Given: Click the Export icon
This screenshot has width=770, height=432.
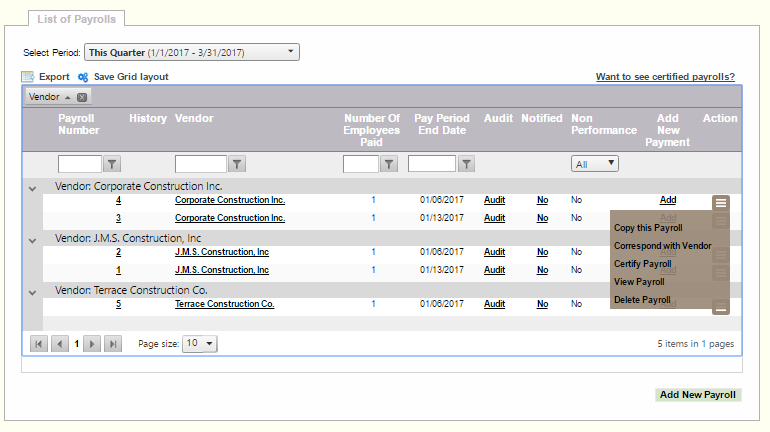Looking at the screenshot, I should pyautogui.click(x=28, y=77).
